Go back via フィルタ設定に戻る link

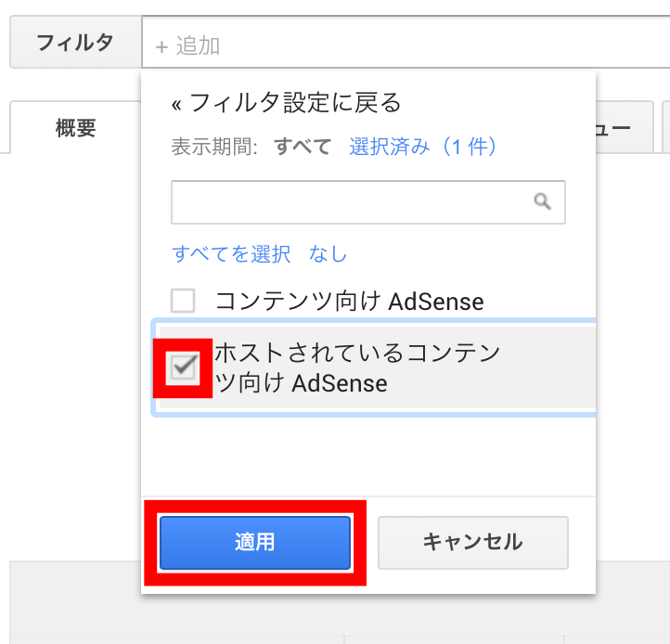287,103
